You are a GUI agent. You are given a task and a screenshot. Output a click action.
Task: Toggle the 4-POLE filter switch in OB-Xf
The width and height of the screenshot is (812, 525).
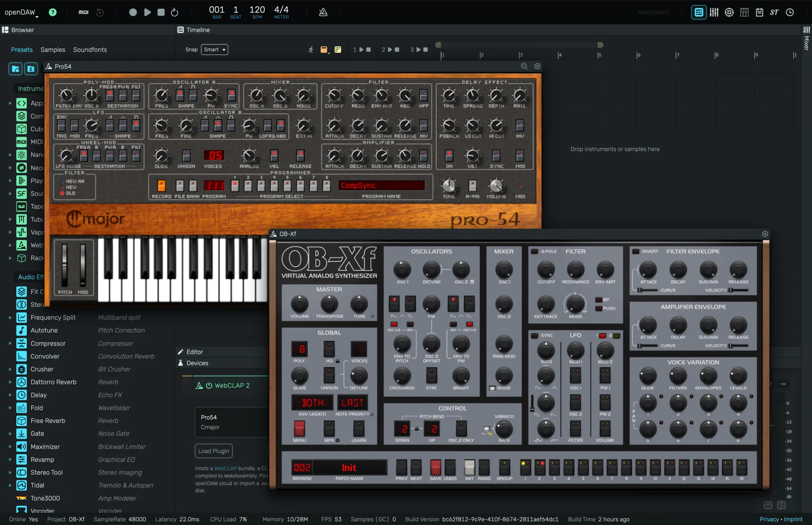(535, 252)
